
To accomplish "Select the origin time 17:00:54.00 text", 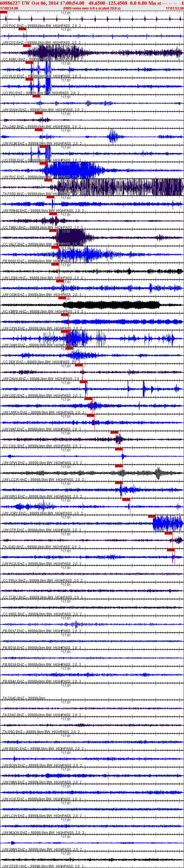I will (72, 3).
